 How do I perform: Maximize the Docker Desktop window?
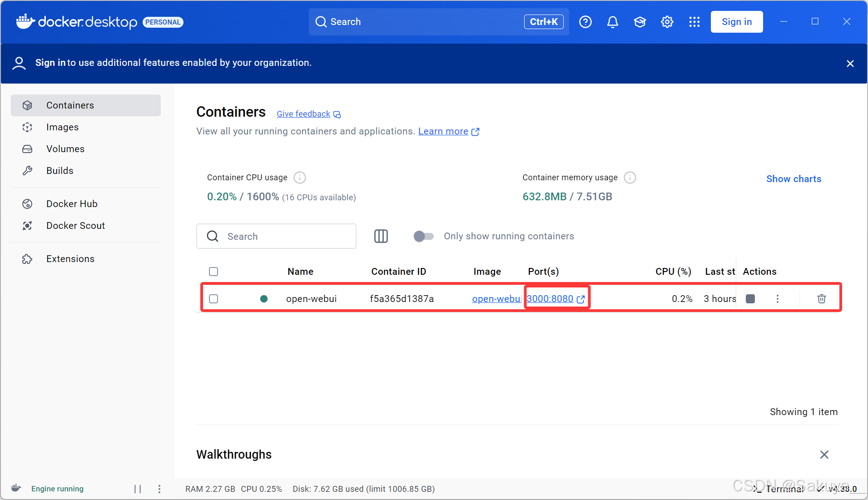(815, 21)
